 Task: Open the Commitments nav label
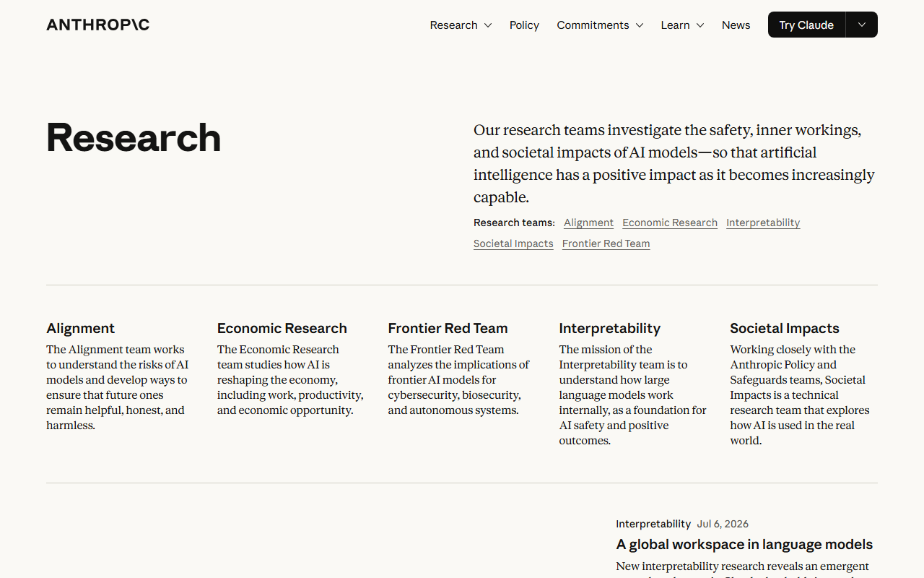pos(593,25)
